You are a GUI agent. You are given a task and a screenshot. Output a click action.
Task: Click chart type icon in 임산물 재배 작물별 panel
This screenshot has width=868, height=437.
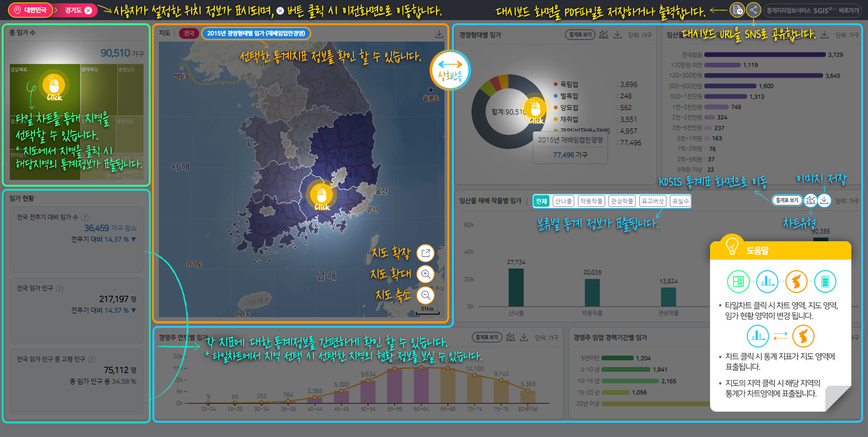tap(810, 200)
